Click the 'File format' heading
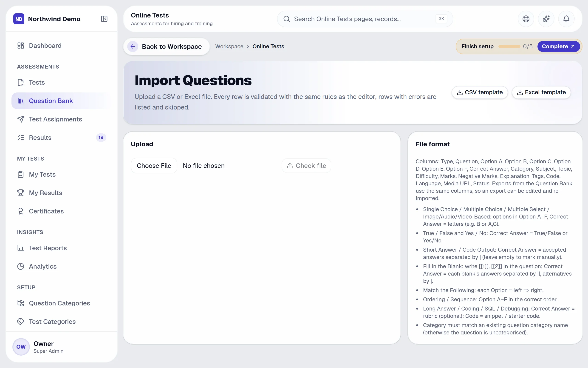 pos(433,144)
